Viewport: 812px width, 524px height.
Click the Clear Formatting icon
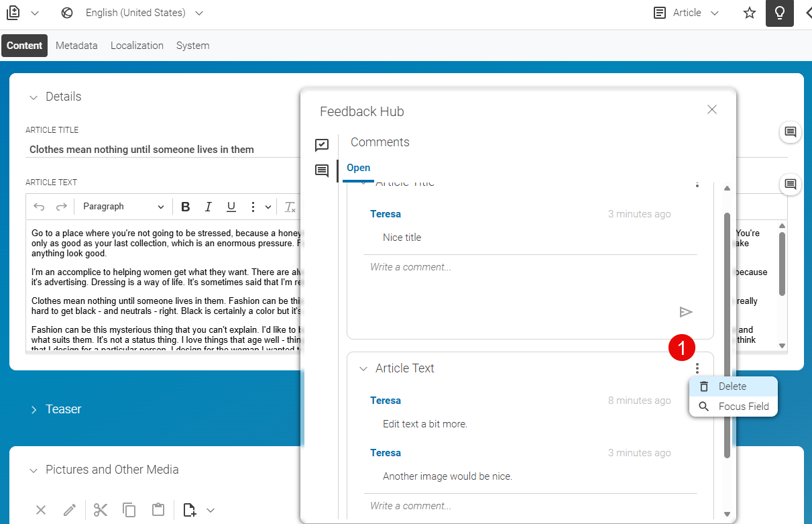(290, 207)
